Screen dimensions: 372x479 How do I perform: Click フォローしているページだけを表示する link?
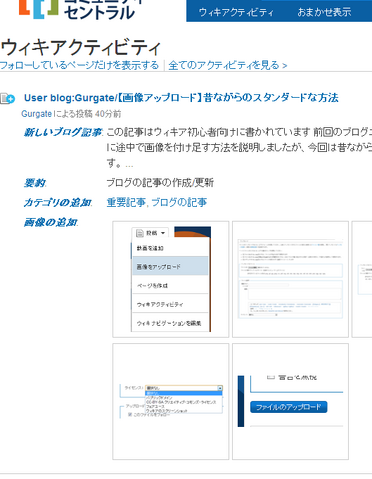coord(79,65)
